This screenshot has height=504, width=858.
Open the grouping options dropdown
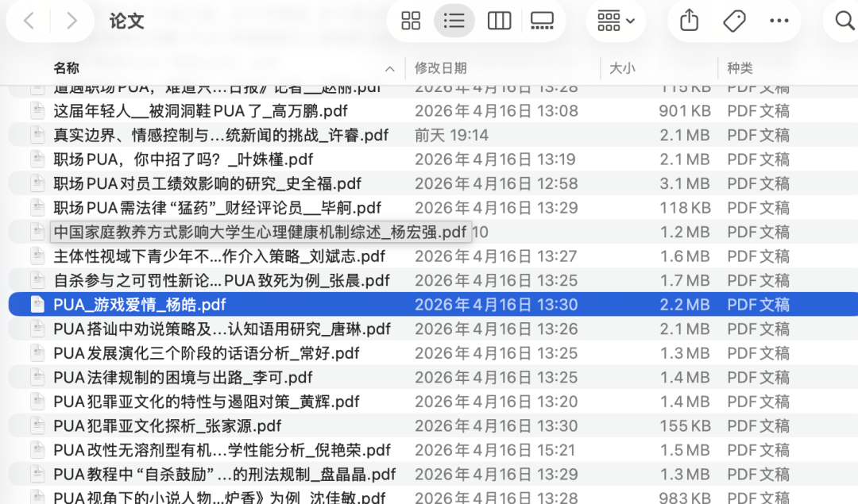pos(616,21)
